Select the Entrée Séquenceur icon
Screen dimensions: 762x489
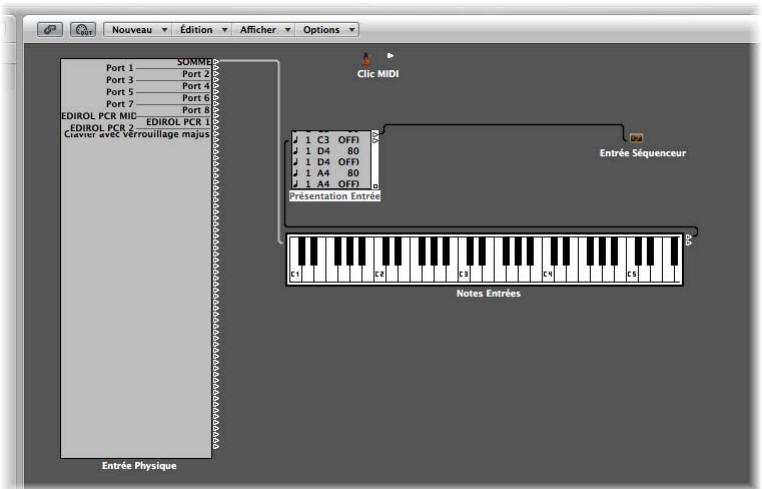pyautogui.click(x=636, y=138)
